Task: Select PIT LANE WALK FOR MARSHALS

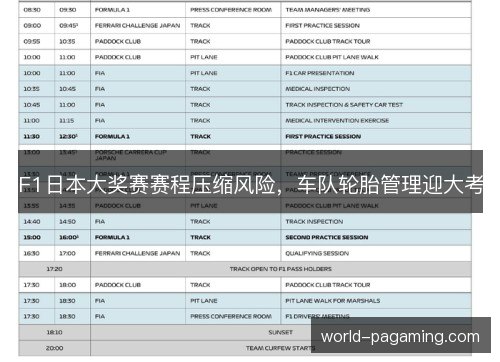Action: pos(333,301)
